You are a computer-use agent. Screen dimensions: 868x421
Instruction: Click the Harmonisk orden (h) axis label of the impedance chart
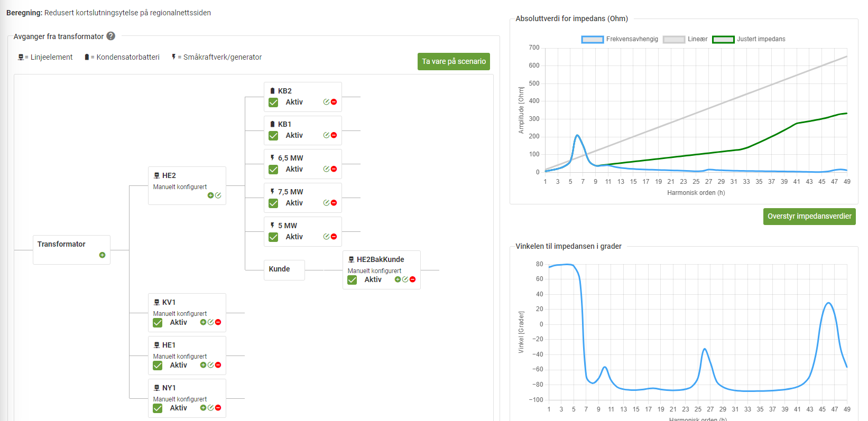696,193
